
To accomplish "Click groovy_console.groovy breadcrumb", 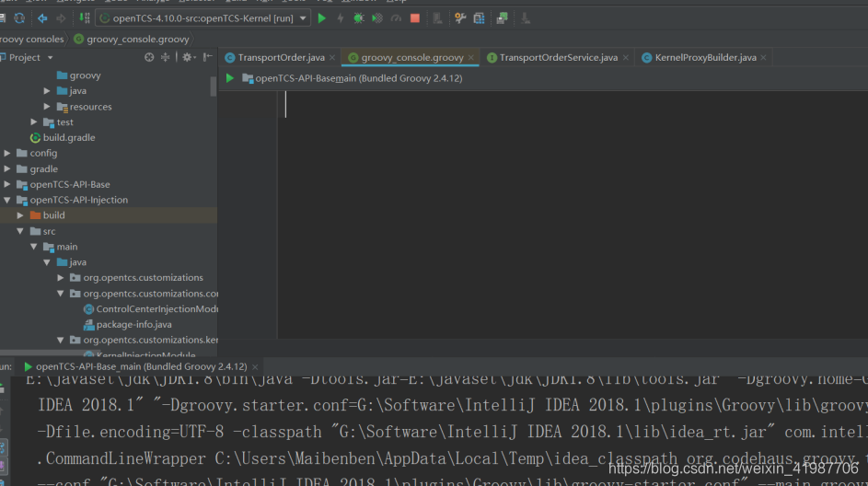I will click(132, 39).
